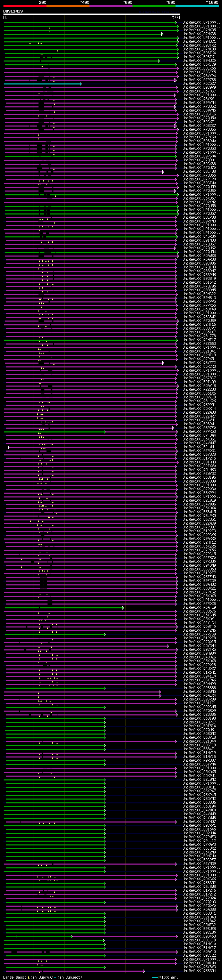Open hit UniRef100_A7NX35
This screenshot has height=980, width=222.
pos(199,30)
